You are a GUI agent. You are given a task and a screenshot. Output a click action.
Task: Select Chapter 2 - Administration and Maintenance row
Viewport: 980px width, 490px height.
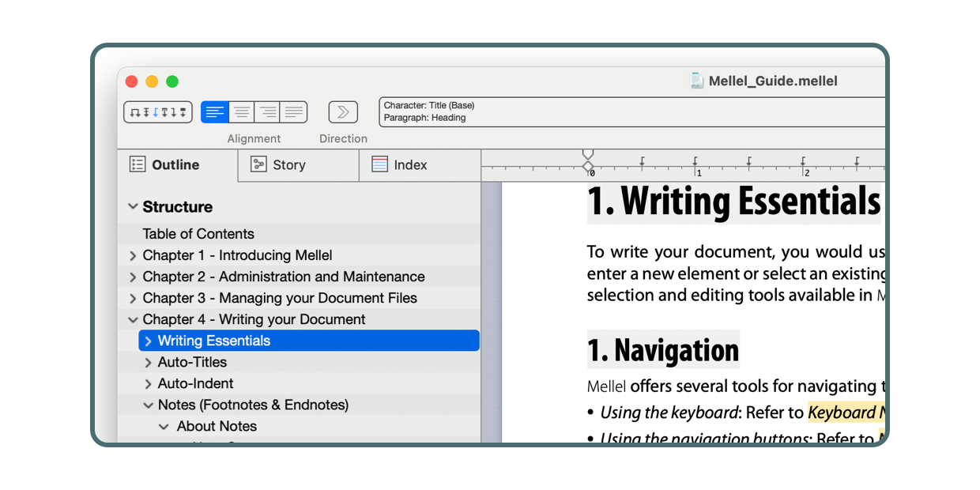point(299,277)
